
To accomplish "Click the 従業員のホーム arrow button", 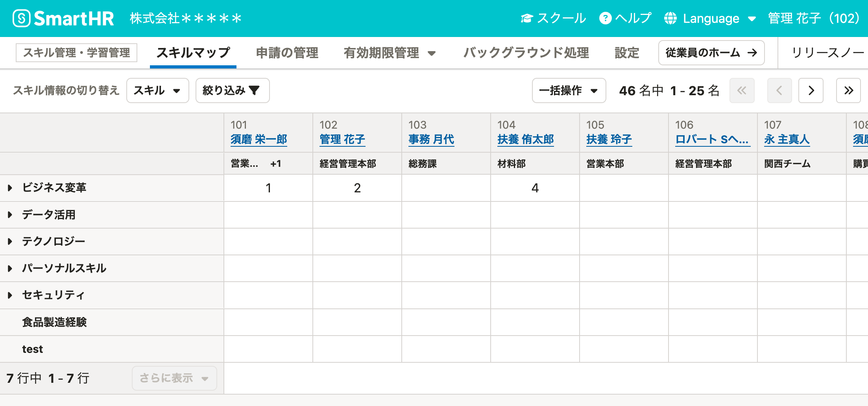I will (x=711, y=53).
